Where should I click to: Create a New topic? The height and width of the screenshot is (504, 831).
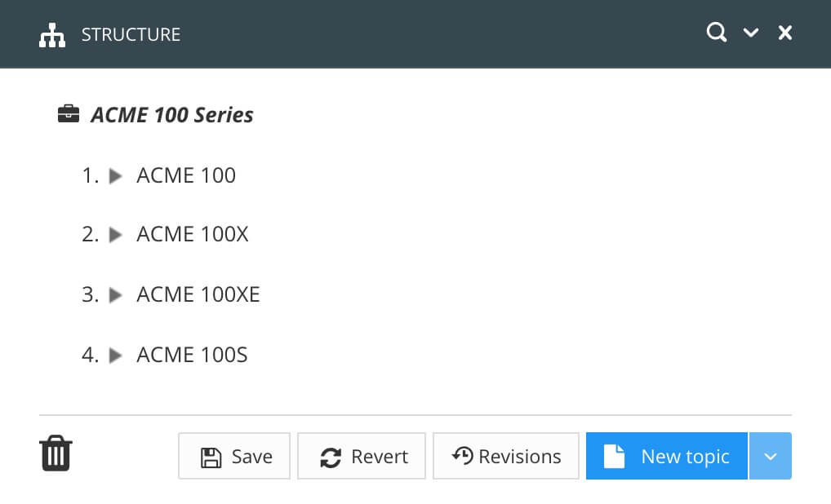pos(666,456)
